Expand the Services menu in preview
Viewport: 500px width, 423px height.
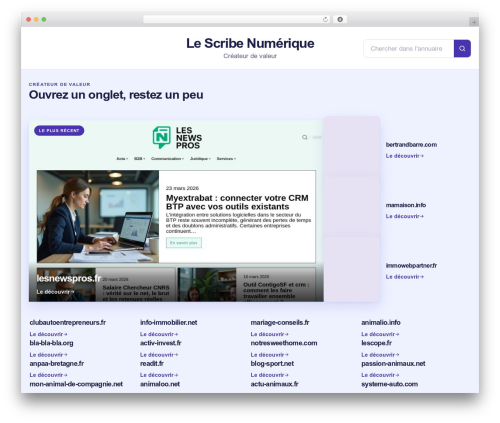tap(226, 159)
